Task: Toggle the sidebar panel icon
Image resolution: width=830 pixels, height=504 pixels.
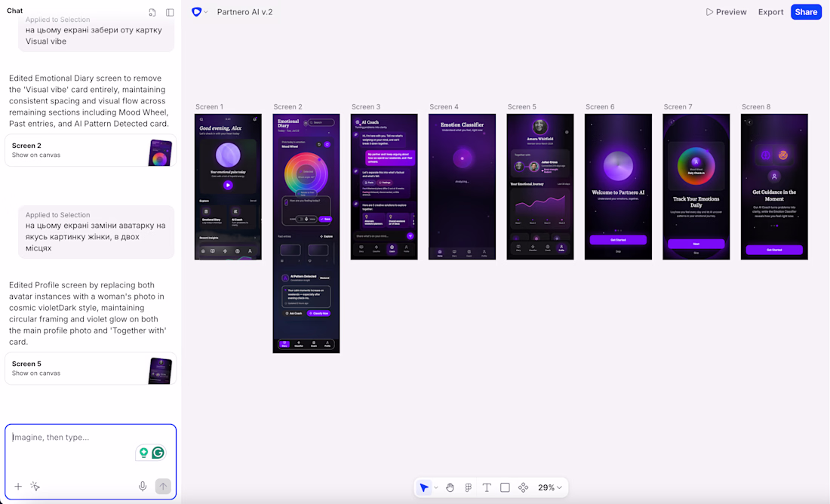Action: (170, 12)
